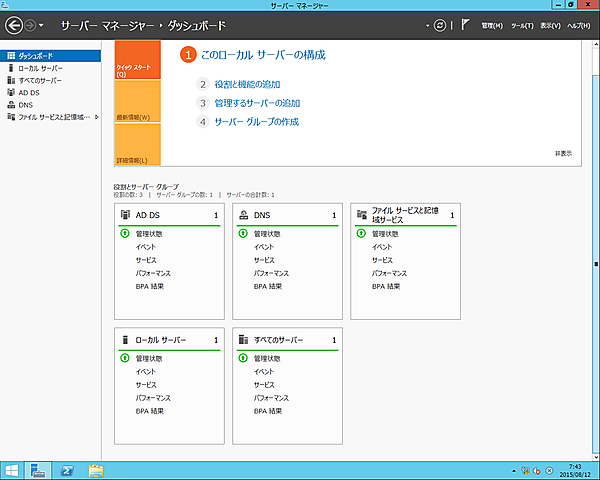The image size is (600, 480).
Task: Click the green status icon in DNS tile
Action: pyautogui.click(x=243, y=233)
